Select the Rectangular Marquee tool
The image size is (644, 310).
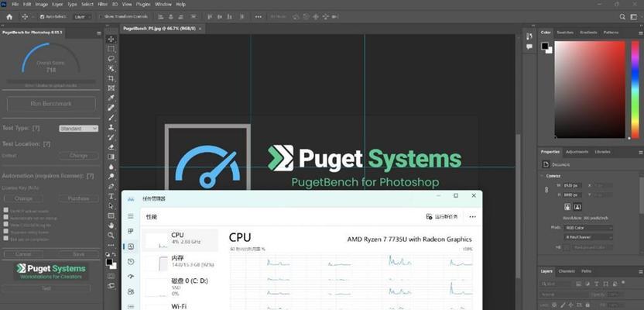(111, 49)
